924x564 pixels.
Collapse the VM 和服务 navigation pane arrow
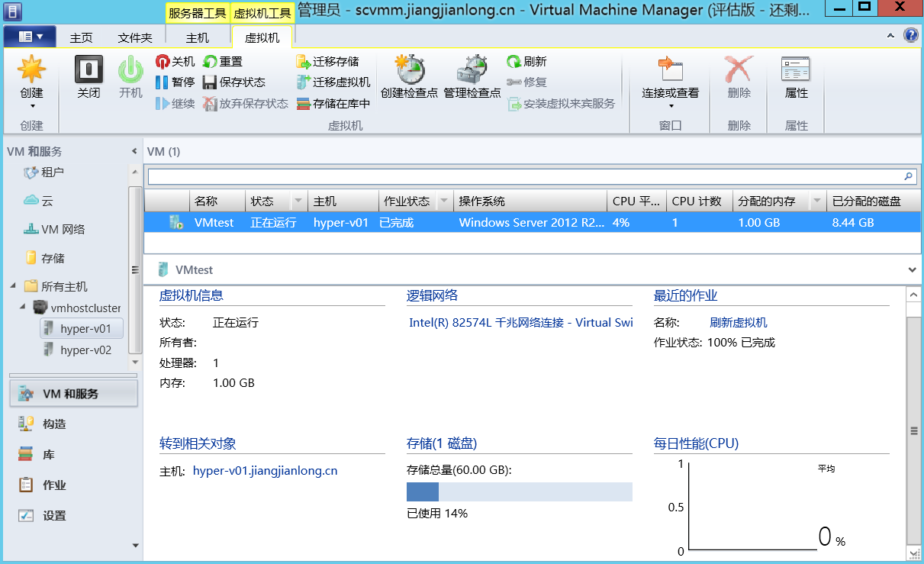[x=135, y=151]
